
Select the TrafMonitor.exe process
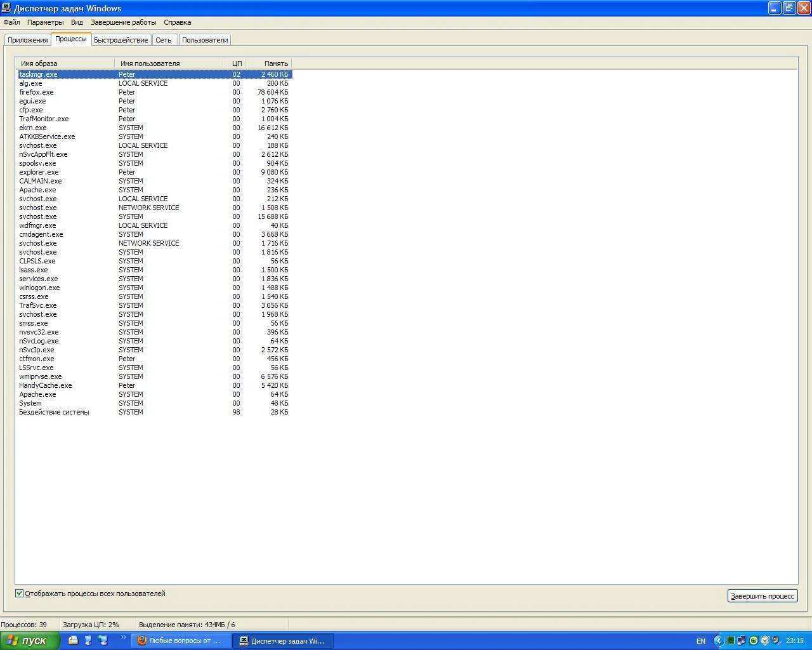[154, 119]
